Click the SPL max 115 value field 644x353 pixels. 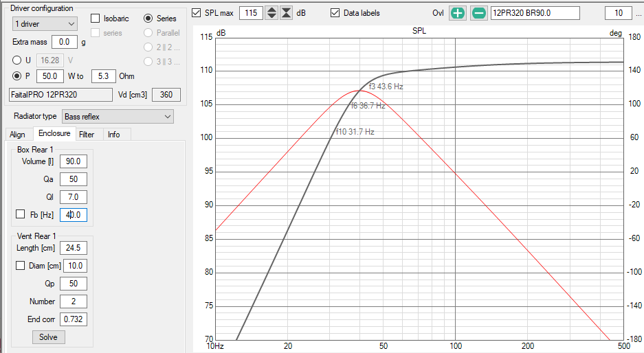click(251, 13)
